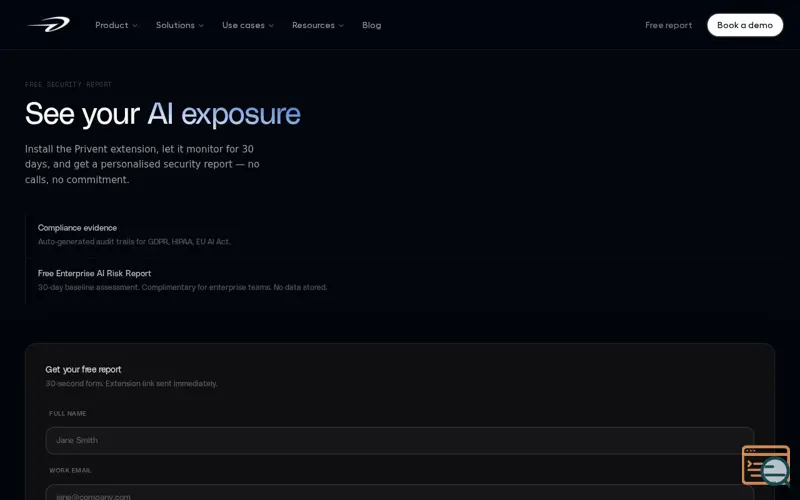Open the Free report link

(668, 25)
